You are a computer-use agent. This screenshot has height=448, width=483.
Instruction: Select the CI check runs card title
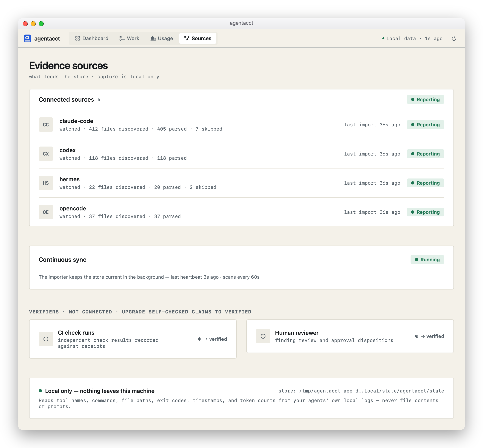[x=76, y=332]
